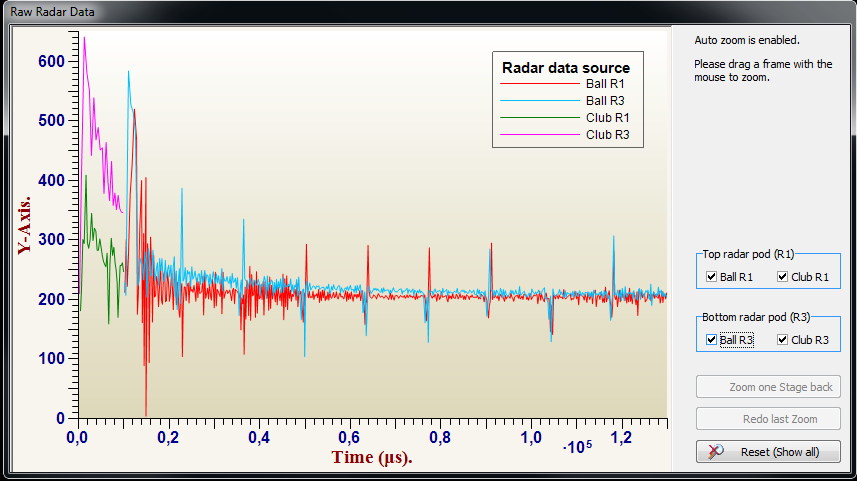The image size is (857, 481).
Task: Untick the Club R3 checkbox
Action: (783, 340)
